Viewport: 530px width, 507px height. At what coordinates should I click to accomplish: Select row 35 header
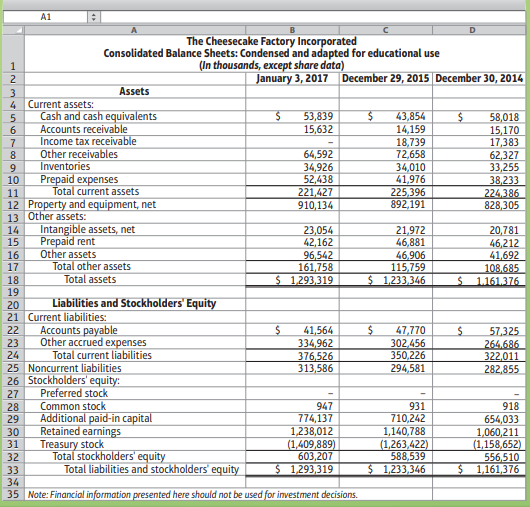(14, 494)
